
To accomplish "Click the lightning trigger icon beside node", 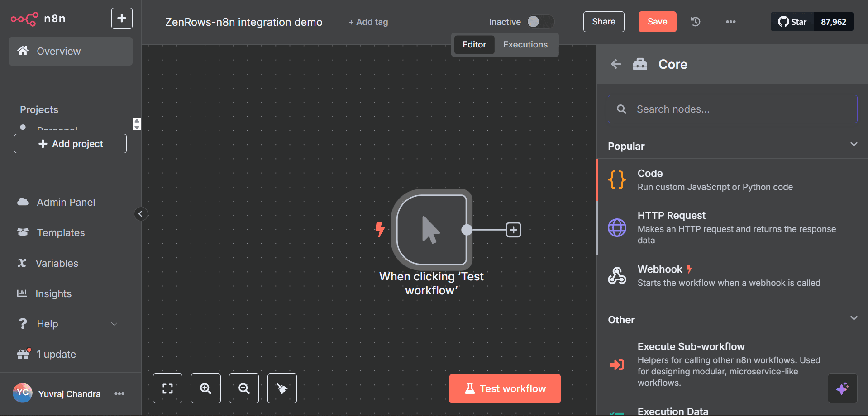I will coord(380,229).
